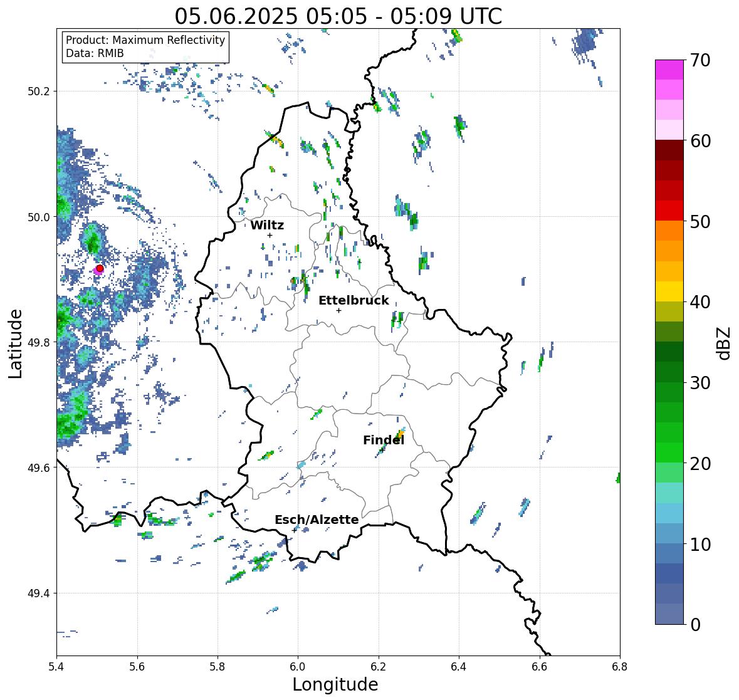
Task: Click the 50.0 latitude tick label
Action: tap(39, 217)
